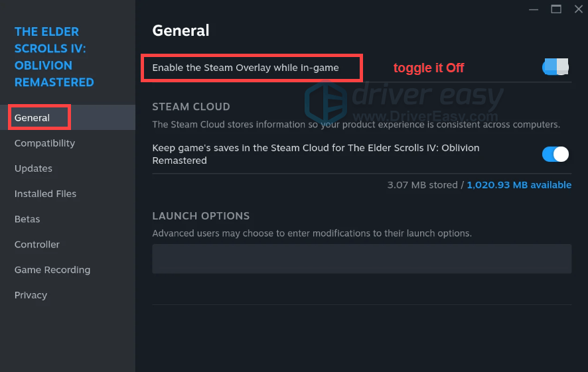Click the Launch Options text field

click(x=362, y=259)
